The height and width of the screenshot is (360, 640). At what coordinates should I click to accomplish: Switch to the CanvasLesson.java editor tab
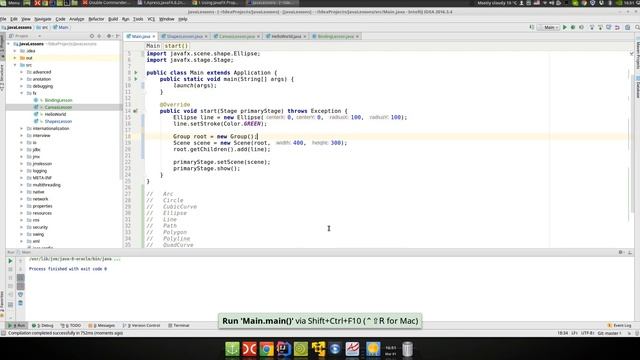(x=237, y=36)
